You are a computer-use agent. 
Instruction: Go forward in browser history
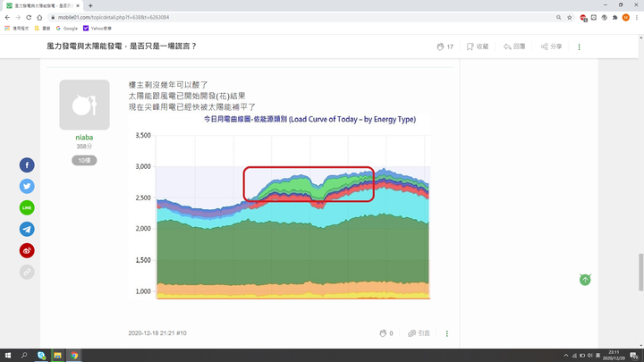[x=18, y=17]
